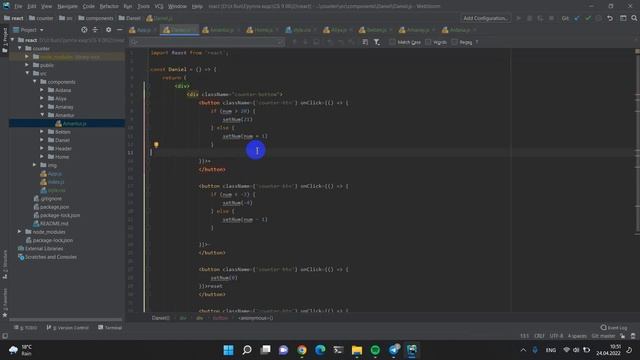Click the Favorites star icon on left stripe
The image size is (640, 360).
pyautogui.click(x=5, y=315)
